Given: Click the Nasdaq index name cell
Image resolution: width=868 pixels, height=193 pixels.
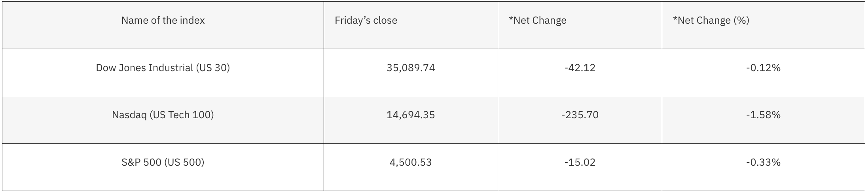Looking at the screenshot, I should tap(163, 115).
